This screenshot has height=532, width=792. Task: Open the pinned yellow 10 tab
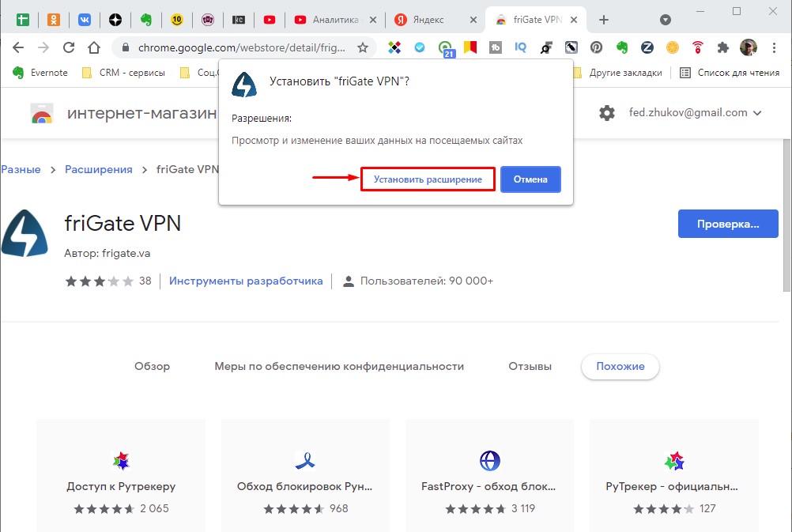177,20
